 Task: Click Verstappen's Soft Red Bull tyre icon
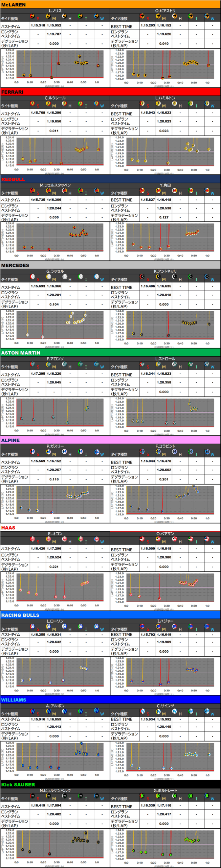(32, 191)
